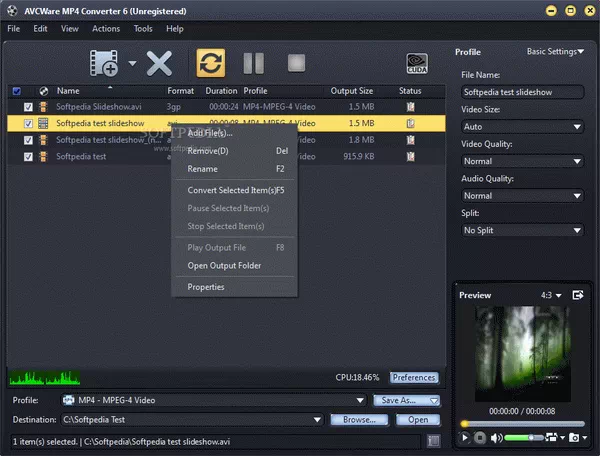600x456 pixels.
Task: Click the forest preview thumbnail
Action: 523,353
